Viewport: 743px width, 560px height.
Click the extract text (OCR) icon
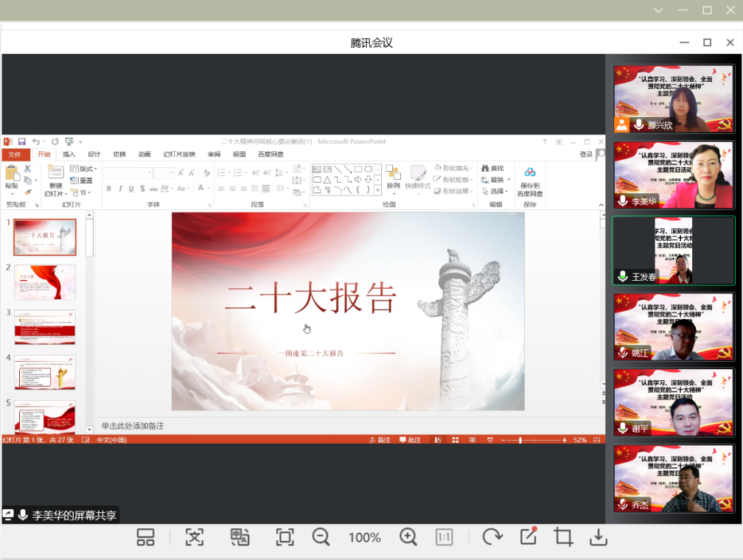(x=195, y=537)
